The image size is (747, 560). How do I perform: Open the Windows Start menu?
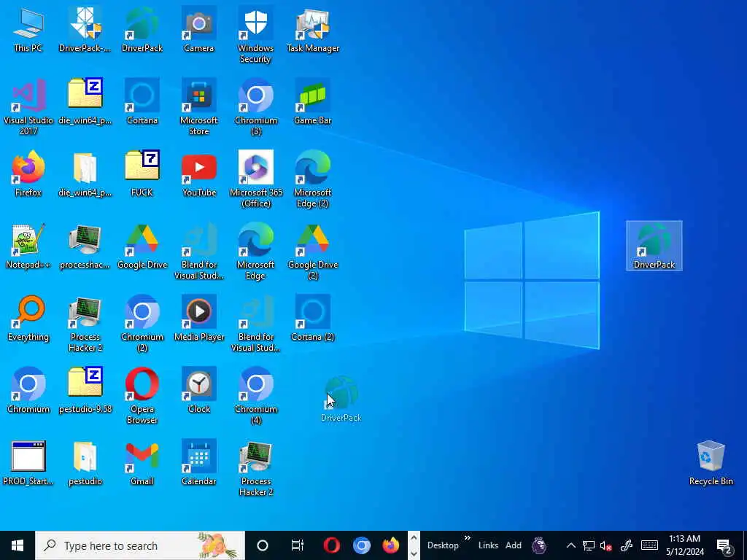pyautogui.click(x=18, y=545)
